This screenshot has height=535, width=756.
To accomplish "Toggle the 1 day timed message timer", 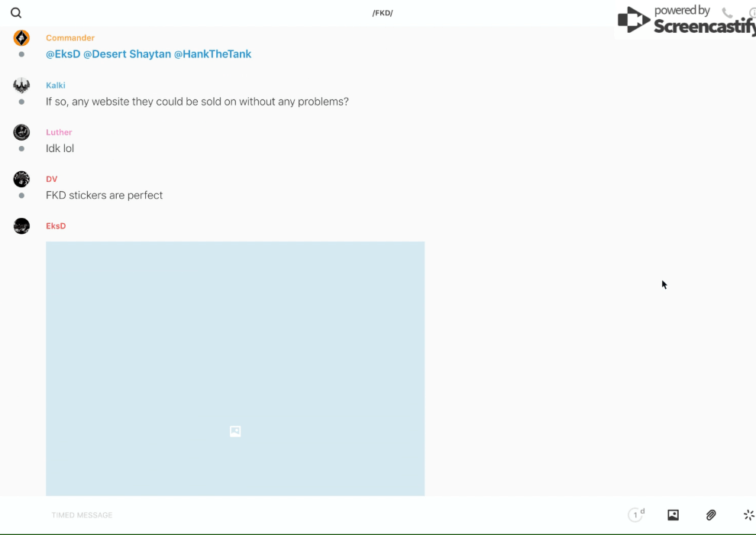I will point(635,515).
